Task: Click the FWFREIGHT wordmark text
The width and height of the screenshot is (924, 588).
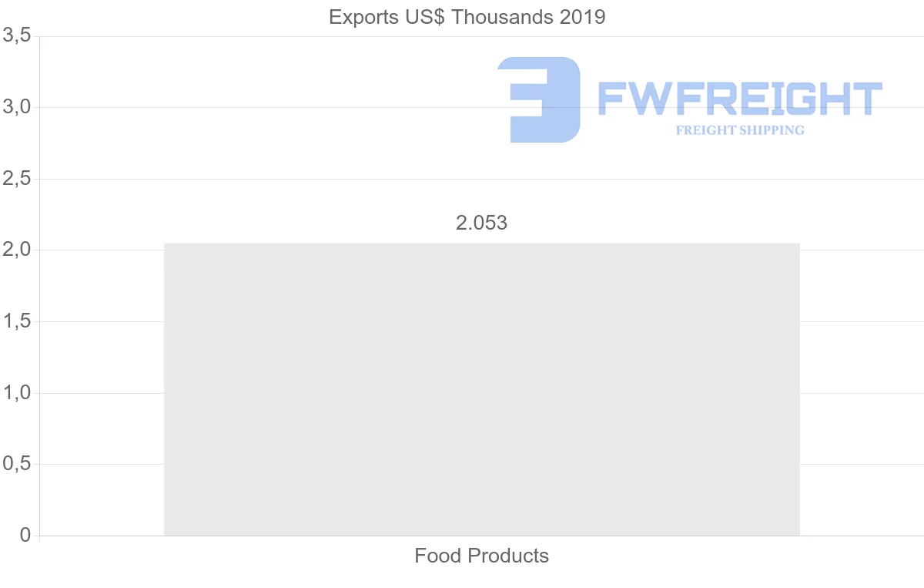Action: click(740, 99)
